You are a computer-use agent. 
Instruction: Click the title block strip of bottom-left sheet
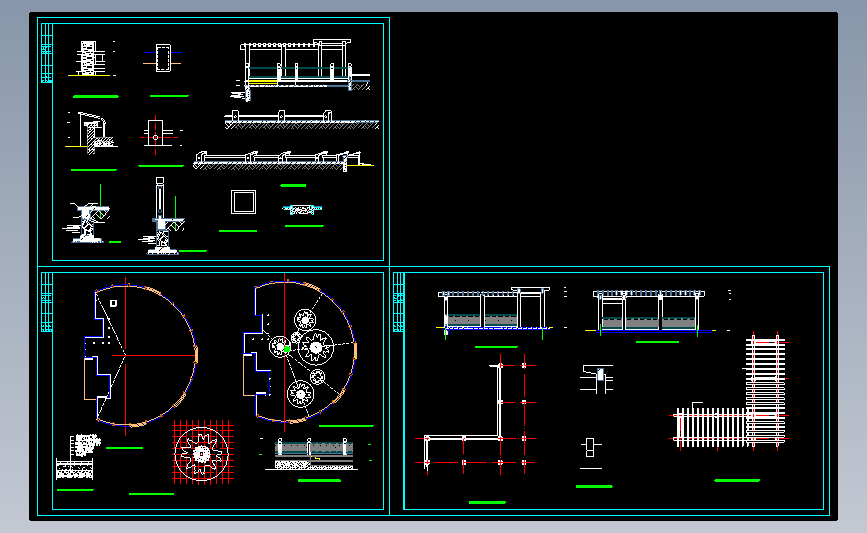[x=46, y=302]
